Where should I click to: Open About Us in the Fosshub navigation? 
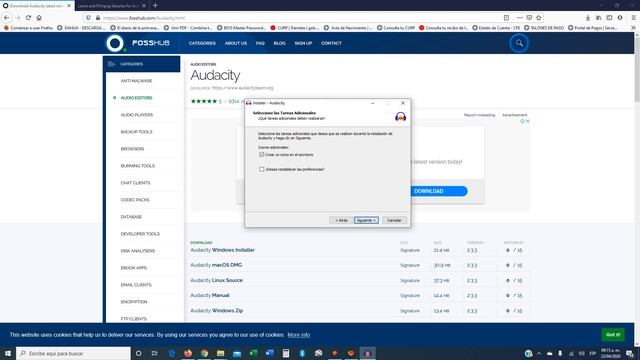pyautogui.click(x=236, y=43)
